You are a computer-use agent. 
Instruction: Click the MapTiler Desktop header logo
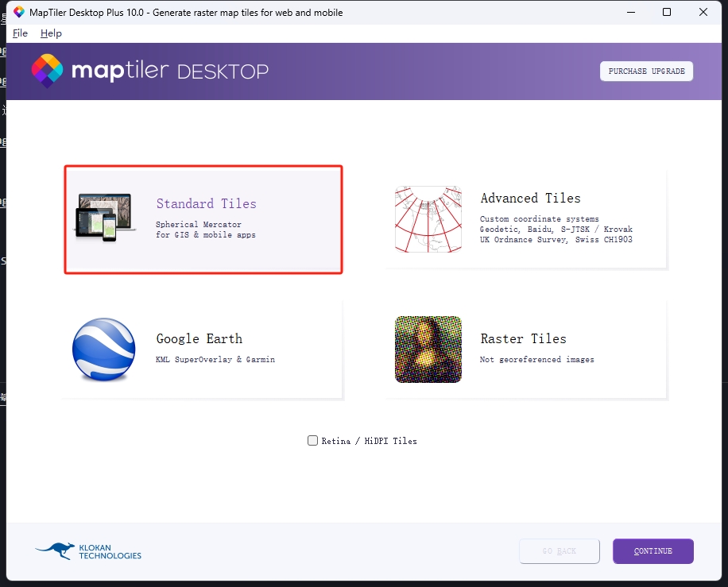[x=150, y=71]
